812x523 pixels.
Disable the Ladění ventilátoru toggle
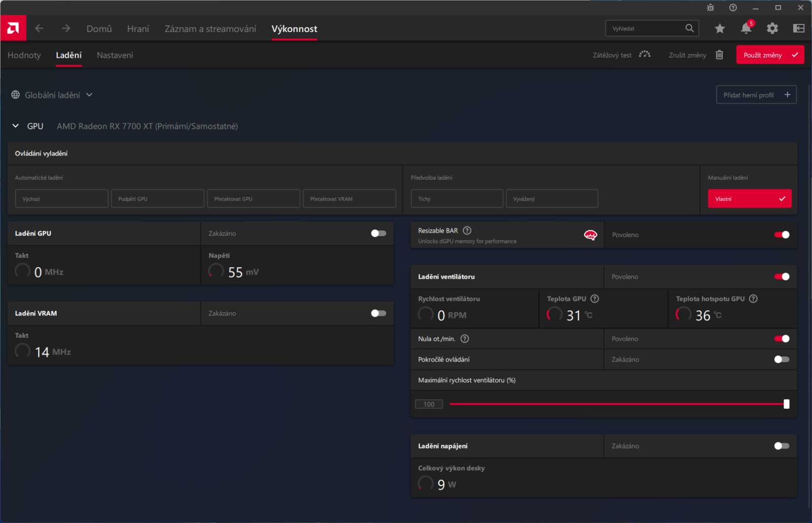(x=782, y=277)
